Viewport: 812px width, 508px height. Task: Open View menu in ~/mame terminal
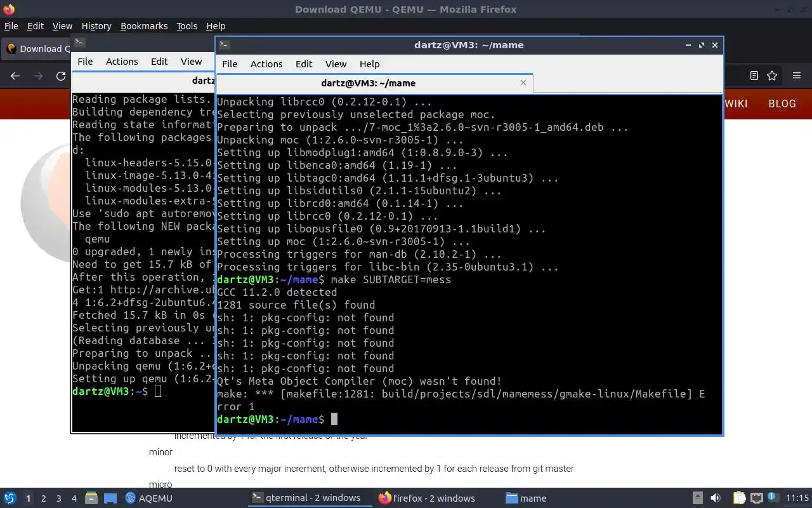pyautogui.click(x=336, y=63)
